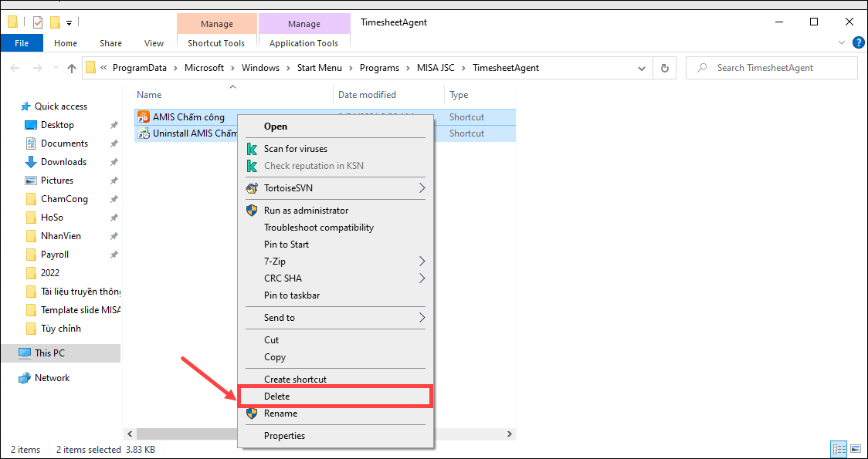This screenshot has height=459, width=868.
Task: Go up one folder level with the up arrow
Action: click(x=72, y=68)
